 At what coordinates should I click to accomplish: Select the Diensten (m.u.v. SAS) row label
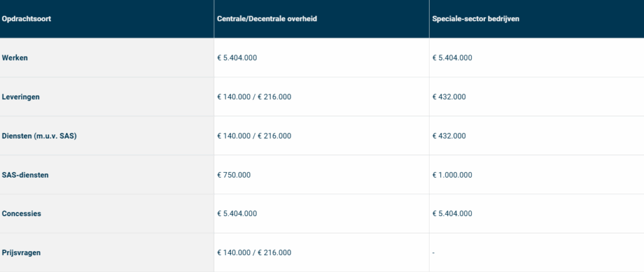coord(39,136)
